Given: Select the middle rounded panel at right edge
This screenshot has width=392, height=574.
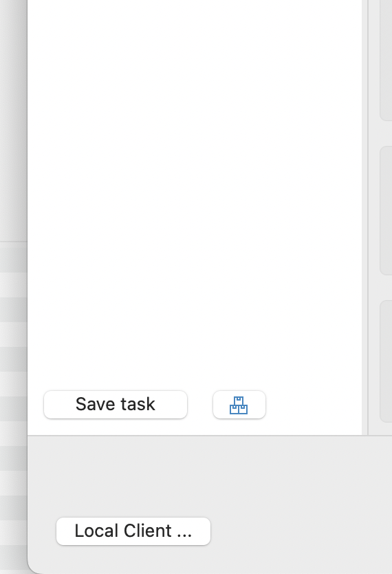Looking at the screenshot, I should pyautogui.click(x=386, y=211).
